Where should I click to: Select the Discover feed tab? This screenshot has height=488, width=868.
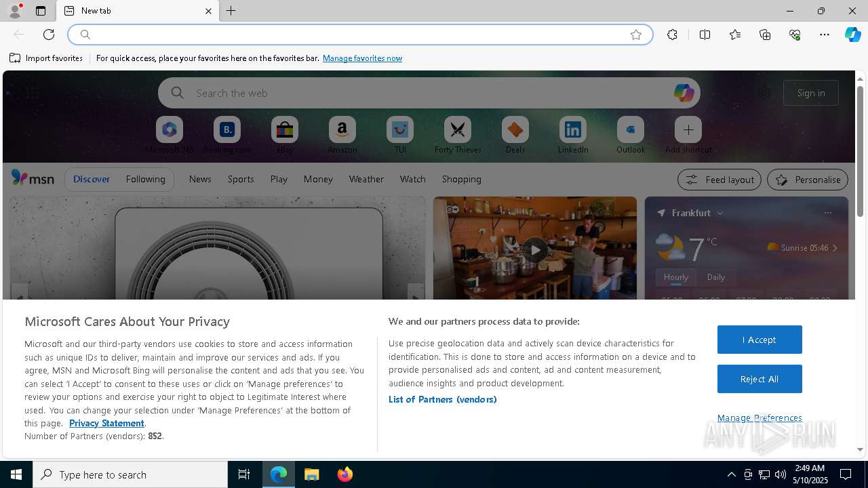tap(92, 179)
